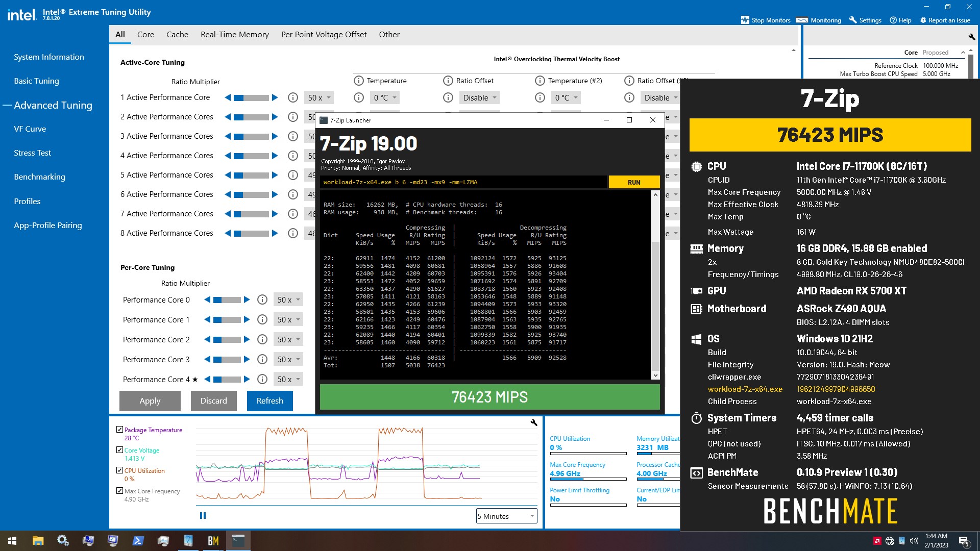Image resolution: width=980 pixels, height=551 pixels.
Task: Expand Performance Core 0 50 x dropdown
Action: [288, 300]
